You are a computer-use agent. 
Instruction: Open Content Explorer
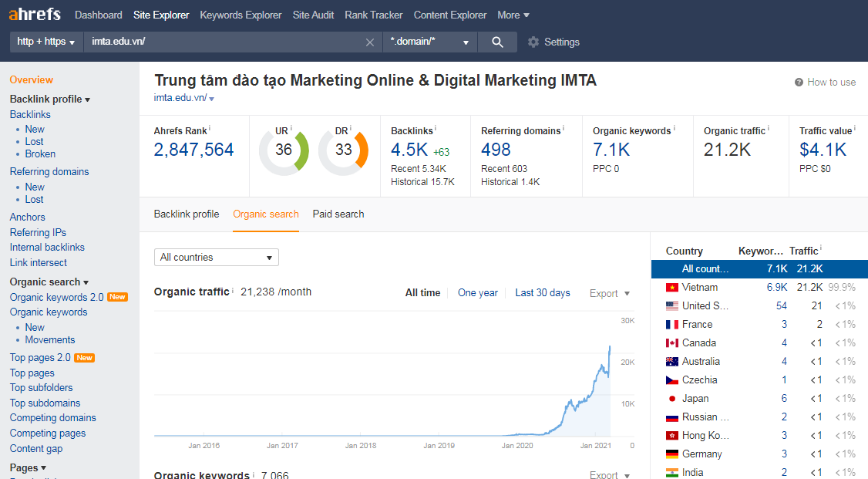pos(450,15)
